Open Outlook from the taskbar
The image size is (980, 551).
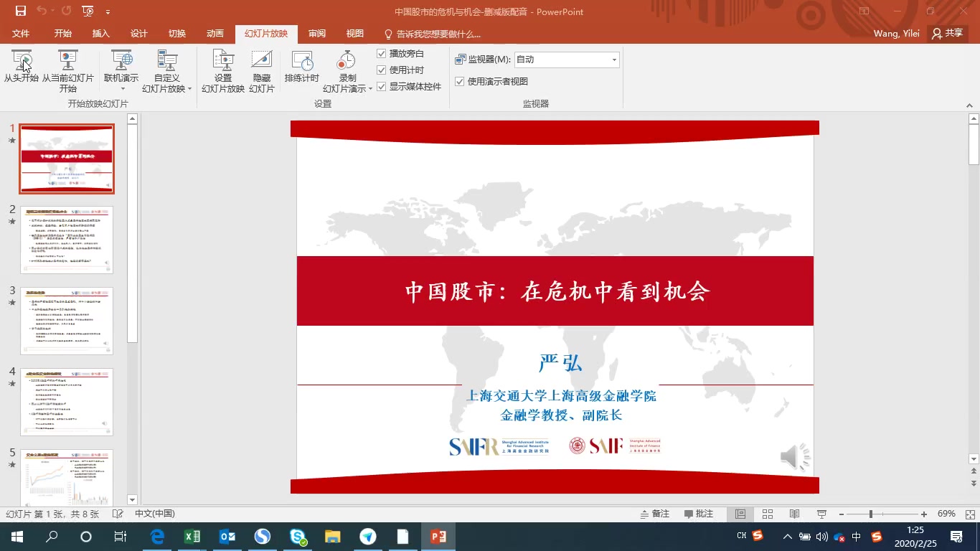click(227, 537)
